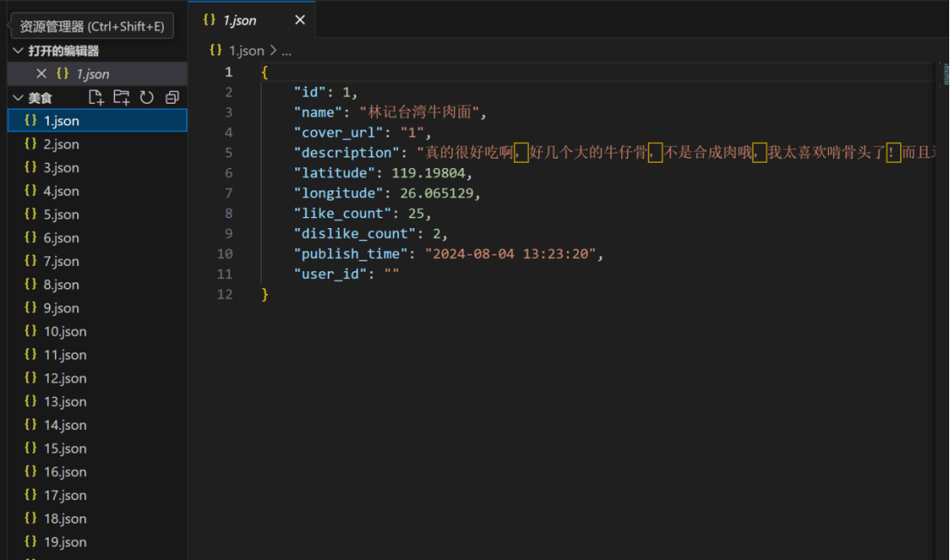Select 14.json in the explorer
This screenshot has height=560, width=950.
(x=64, y=425)
